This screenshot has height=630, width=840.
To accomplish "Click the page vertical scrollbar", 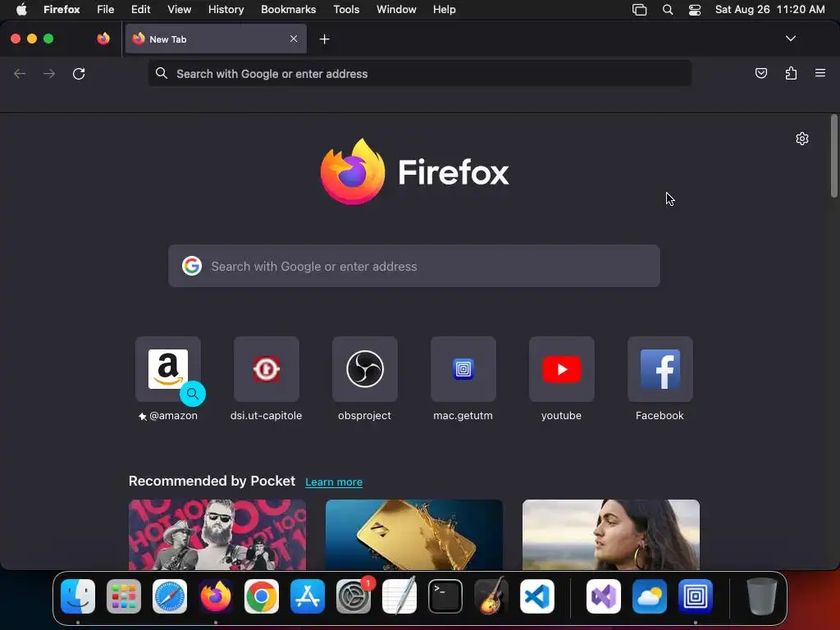I will pyautogui.click(x=834, y=157).
